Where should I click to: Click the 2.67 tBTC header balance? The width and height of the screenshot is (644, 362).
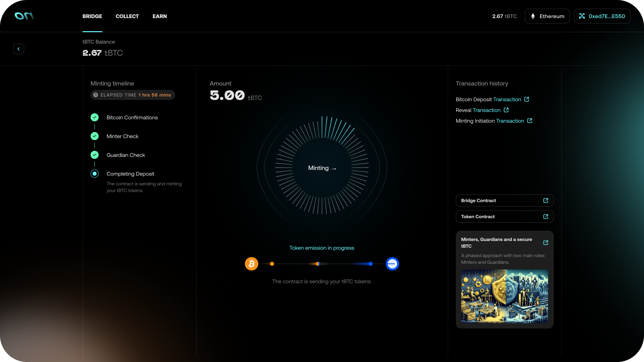504,16
